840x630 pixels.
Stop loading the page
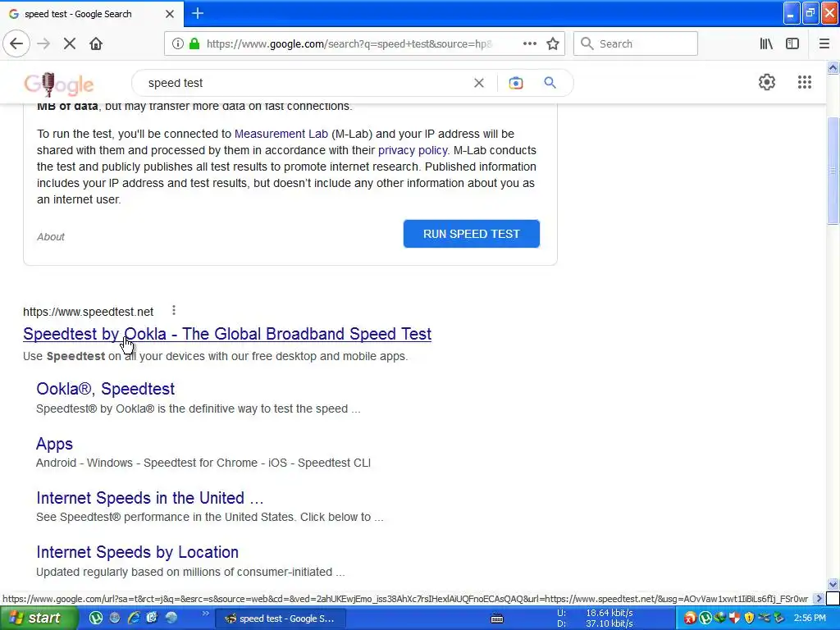click(x=69, y=43)
